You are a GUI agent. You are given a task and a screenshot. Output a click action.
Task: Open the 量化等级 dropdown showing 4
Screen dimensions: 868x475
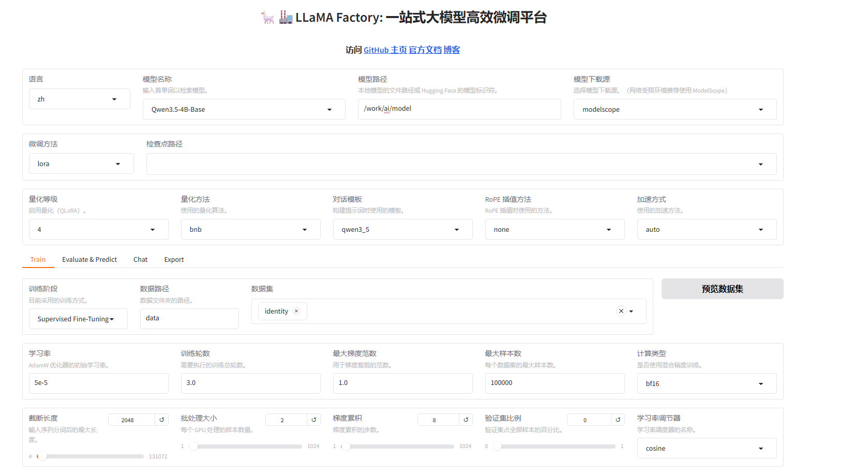[x=99, y=229]
